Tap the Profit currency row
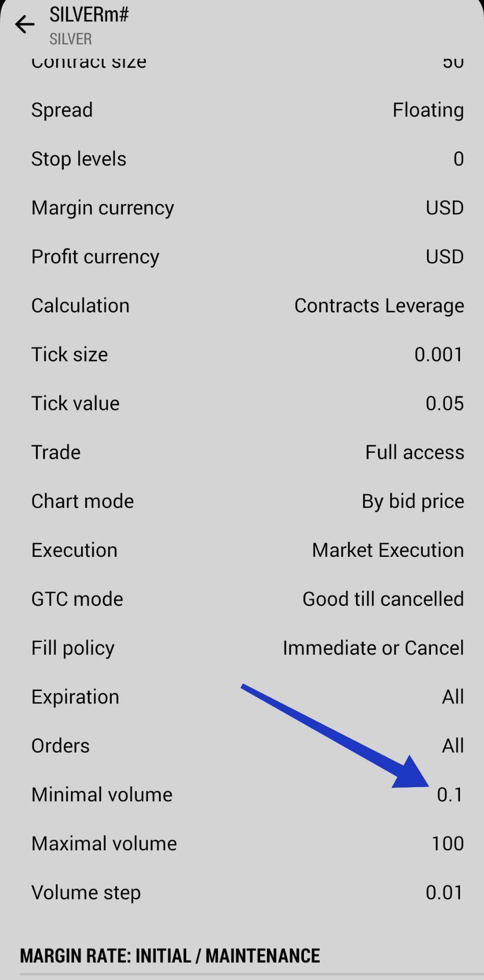 242,257
